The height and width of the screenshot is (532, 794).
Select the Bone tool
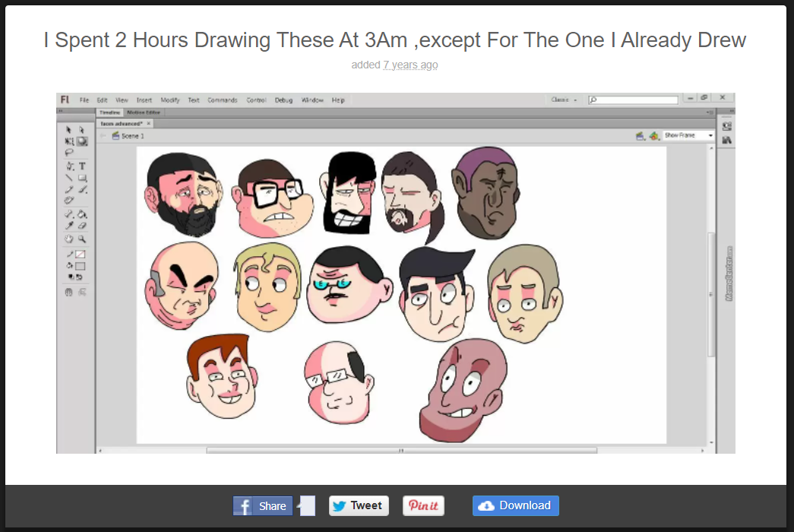coord(69,214)
